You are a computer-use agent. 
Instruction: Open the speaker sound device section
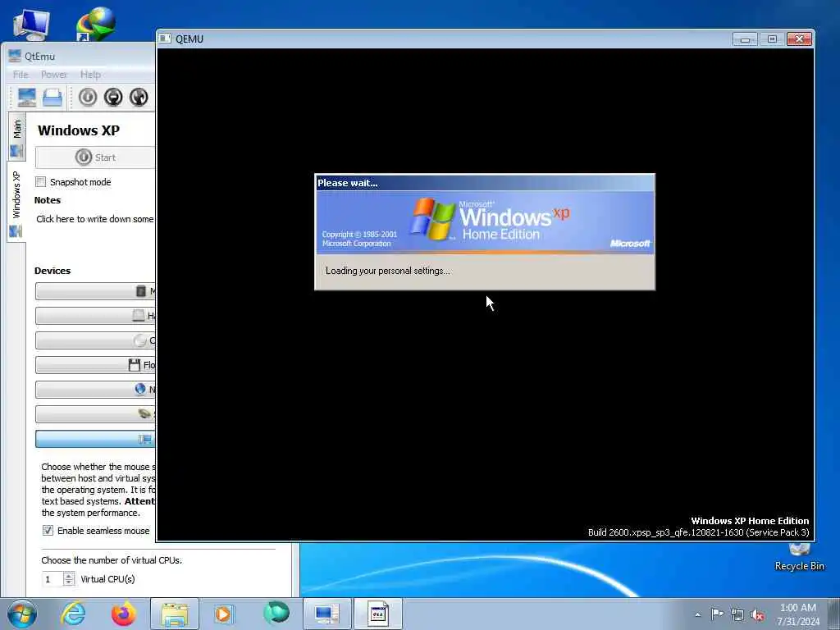(95, 414)
